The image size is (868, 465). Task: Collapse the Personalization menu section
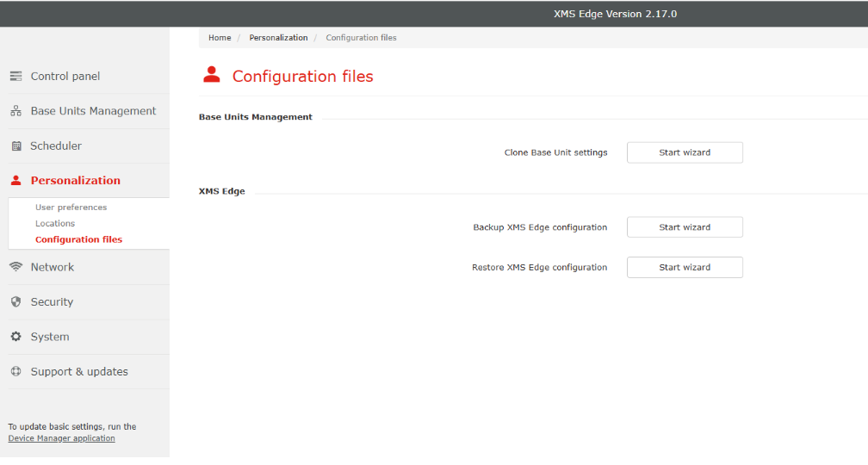(75, 181)
